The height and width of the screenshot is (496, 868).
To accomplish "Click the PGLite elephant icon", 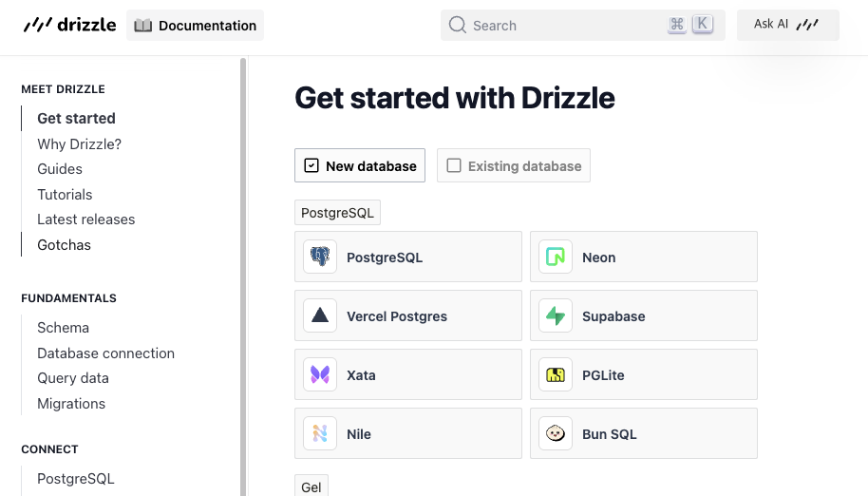I will (x=556, y=374).
